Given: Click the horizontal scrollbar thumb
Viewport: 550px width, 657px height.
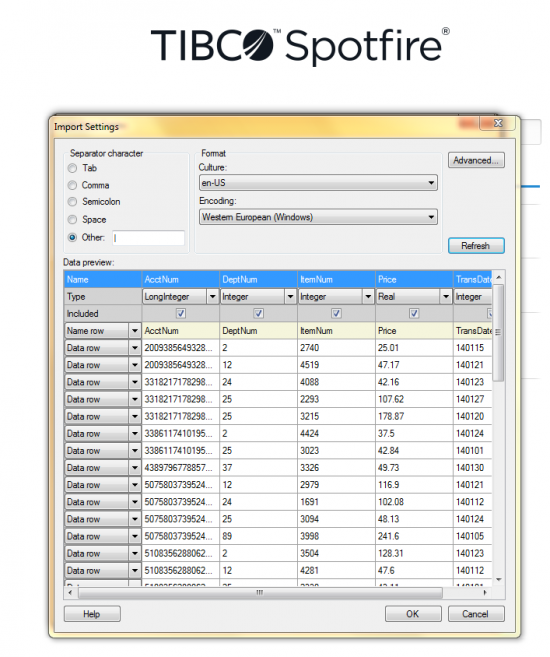Looking at the screenshot, I should (x=260, y=592).
